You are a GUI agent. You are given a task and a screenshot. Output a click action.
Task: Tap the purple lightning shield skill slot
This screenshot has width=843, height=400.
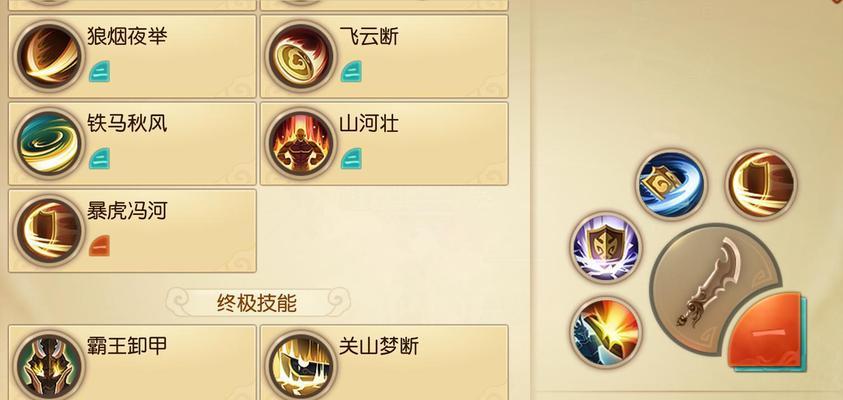(606, 248)
